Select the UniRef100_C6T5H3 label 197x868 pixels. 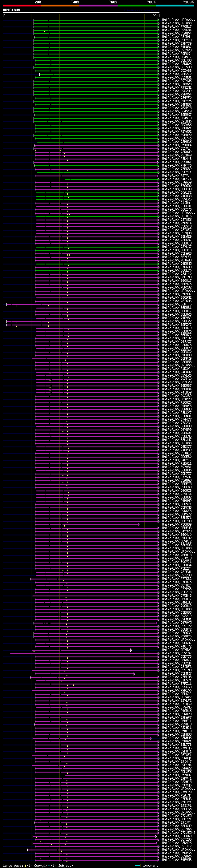pyautogui.click(x=177, y=67)
